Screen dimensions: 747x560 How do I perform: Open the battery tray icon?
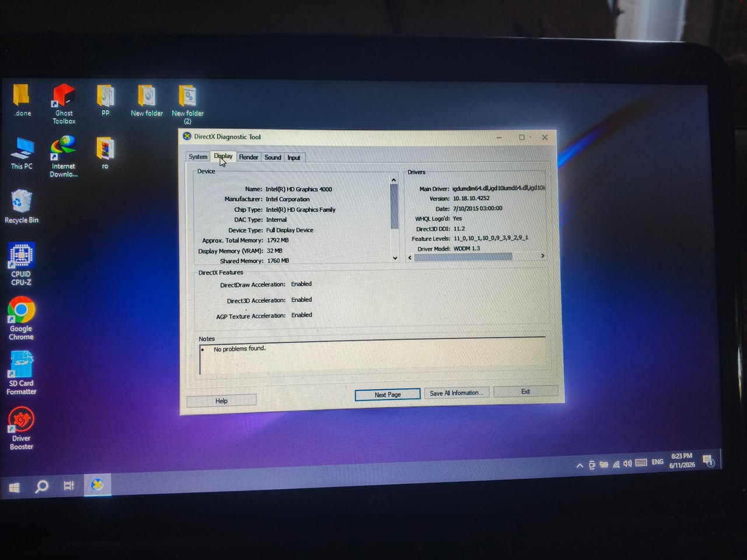coord(604,464)
